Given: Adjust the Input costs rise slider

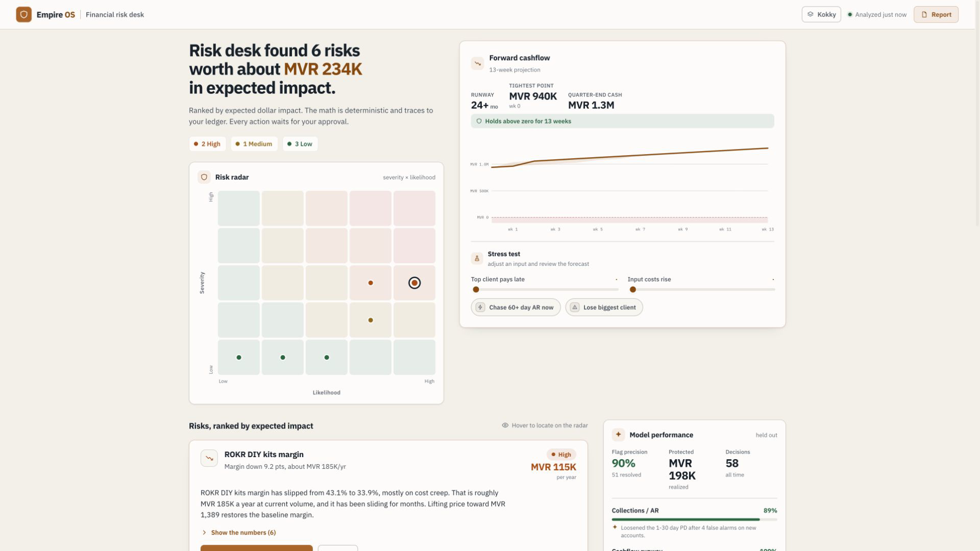Looking at the screenshot, I should [x=701, y=289].
